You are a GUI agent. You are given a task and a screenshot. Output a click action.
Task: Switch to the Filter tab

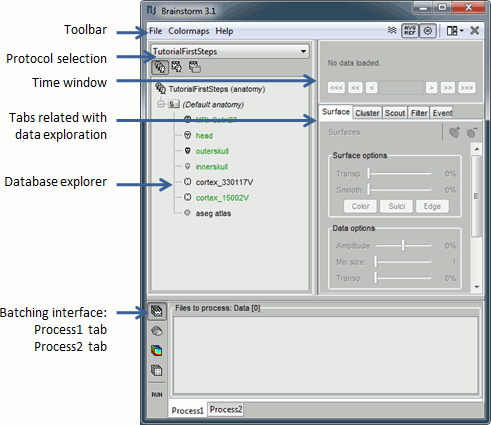pyautogui.click(x=419, y=113)
